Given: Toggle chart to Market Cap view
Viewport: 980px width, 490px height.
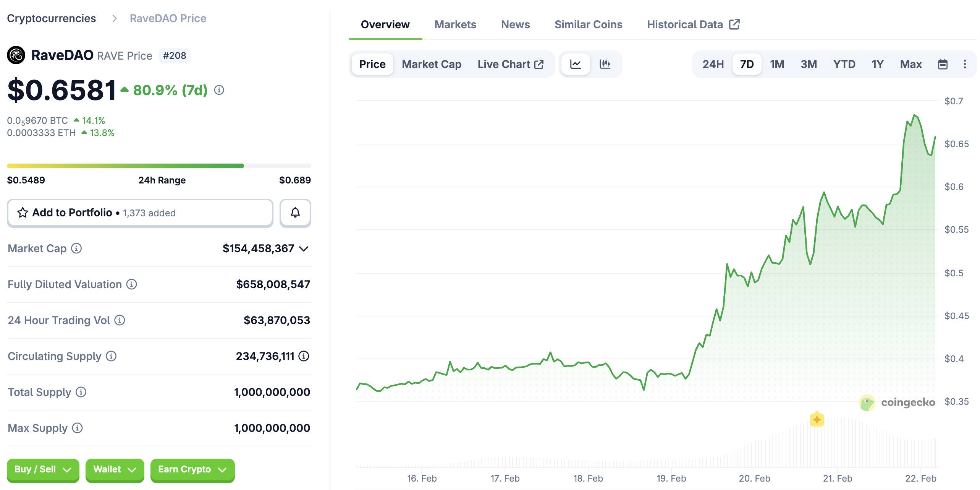Looking at the screenshot, I should (431, 64).
